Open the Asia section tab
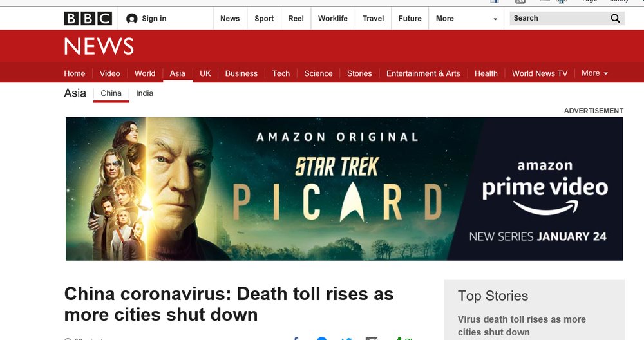This screenshot has height=340, width=644. point(178,73)
